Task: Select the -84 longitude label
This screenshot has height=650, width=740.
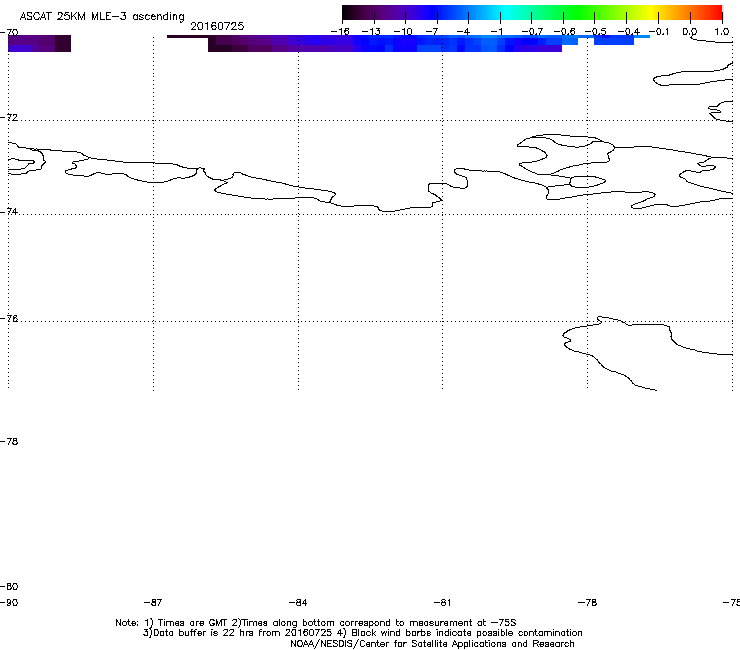Action: coord(298,603)
